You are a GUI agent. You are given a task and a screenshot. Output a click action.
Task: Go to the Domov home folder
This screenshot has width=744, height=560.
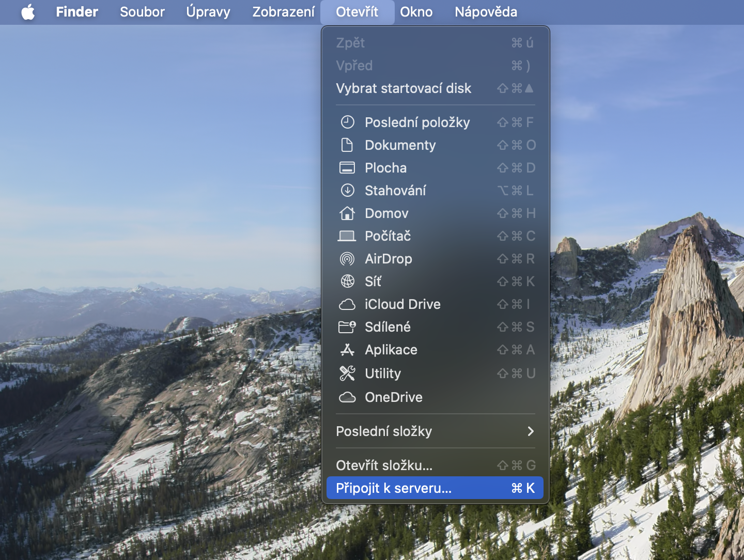tap(387, 213)
